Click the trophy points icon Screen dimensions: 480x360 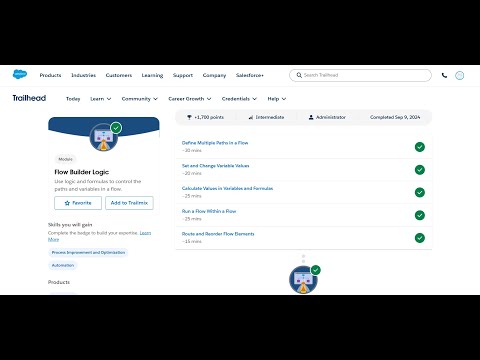tap(189, 117)
